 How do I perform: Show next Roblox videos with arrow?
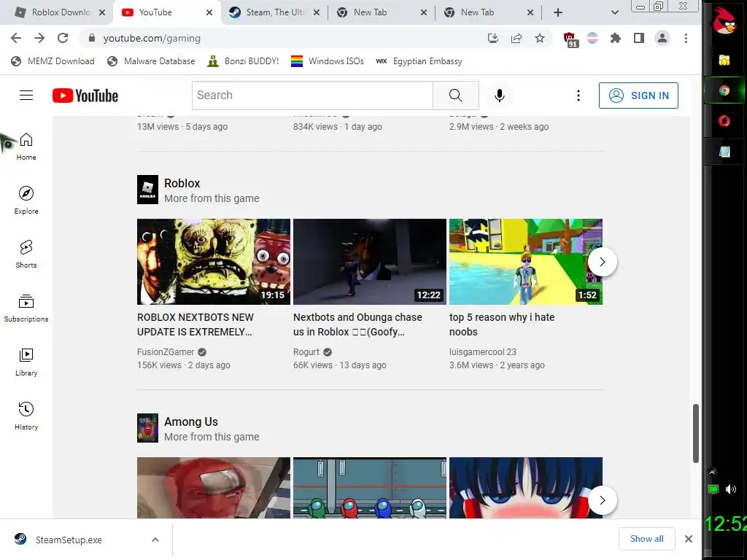[x=602, y=262]
